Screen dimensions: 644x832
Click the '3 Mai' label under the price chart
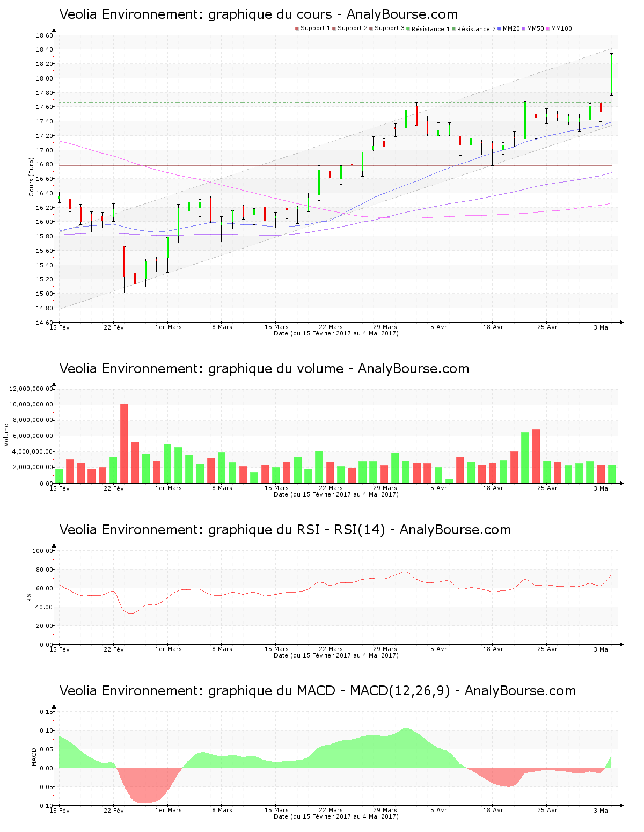point(602,327)
